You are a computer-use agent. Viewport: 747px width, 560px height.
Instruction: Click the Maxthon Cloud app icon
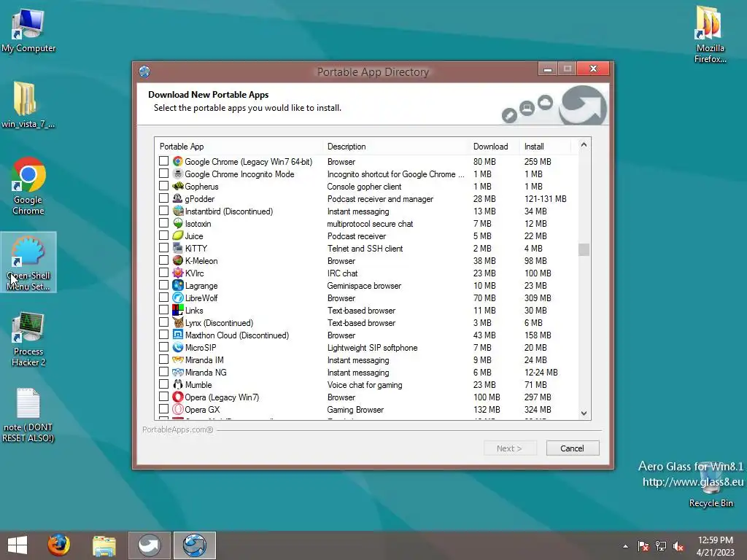pos(178,335)
